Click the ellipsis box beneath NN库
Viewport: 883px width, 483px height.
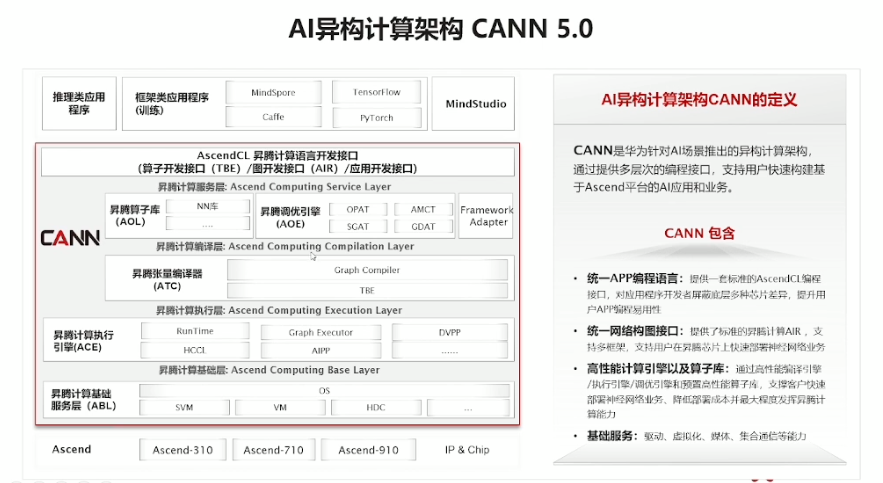pyautogui.click(x=207, y=224)
